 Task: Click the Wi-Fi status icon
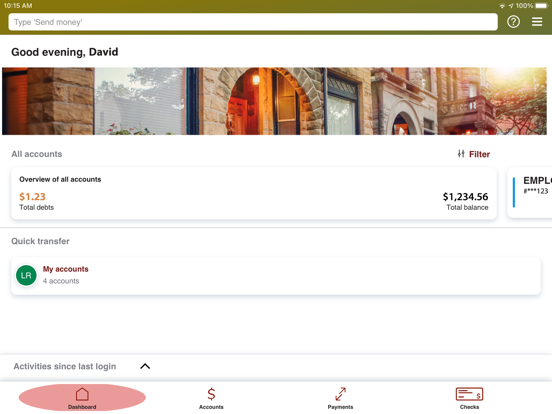coord(502,6)
